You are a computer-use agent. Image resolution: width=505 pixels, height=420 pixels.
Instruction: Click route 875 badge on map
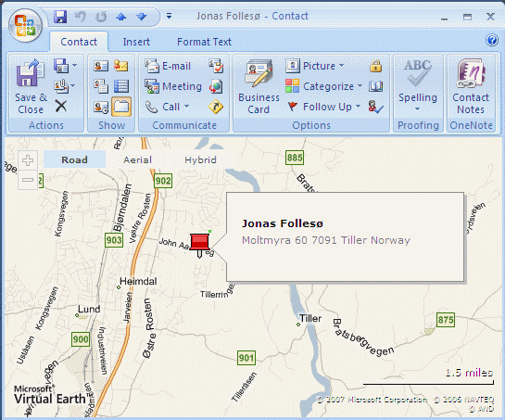click(446, 320)
